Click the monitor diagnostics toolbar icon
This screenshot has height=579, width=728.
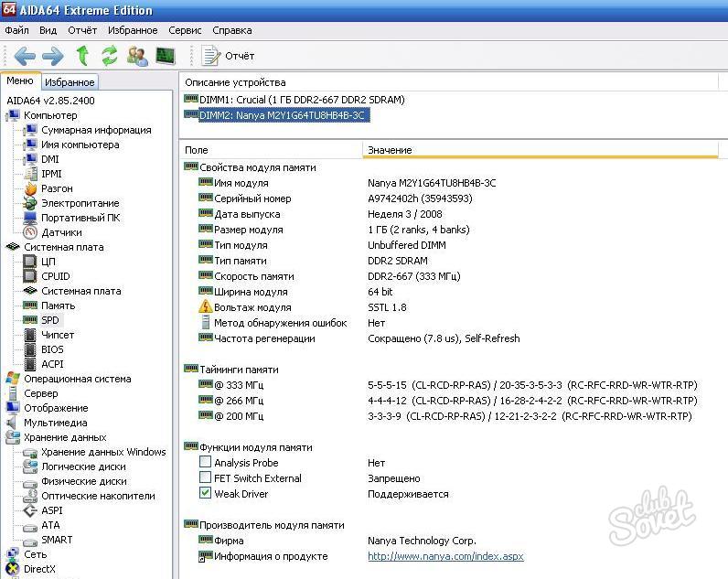point(166,56)
